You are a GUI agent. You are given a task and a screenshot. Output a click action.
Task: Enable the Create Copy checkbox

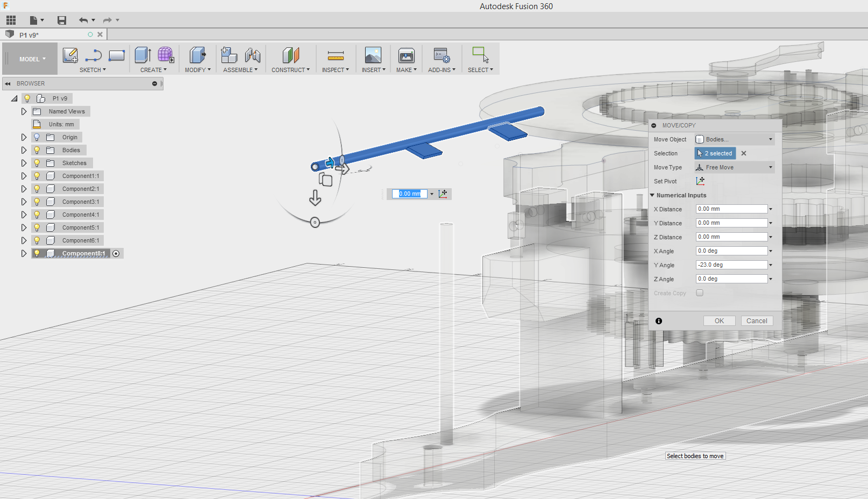pyautogui.click(x=700, y=293)
